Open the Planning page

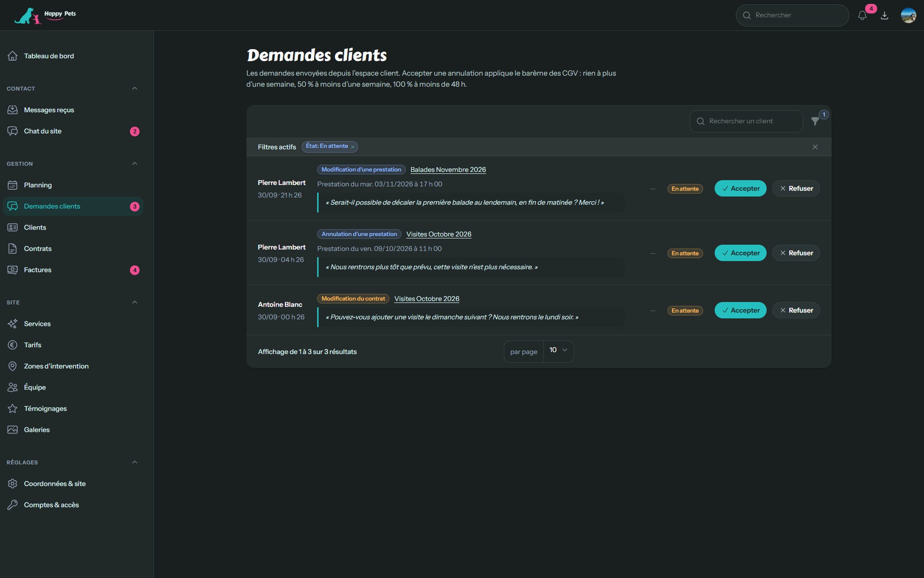click(73, 185)
